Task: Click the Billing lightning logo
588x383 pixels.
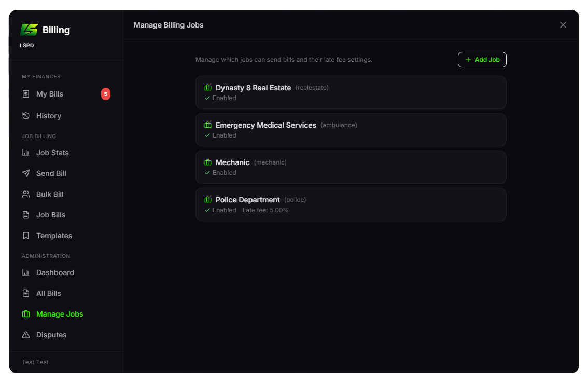Action: pos(29,30)
